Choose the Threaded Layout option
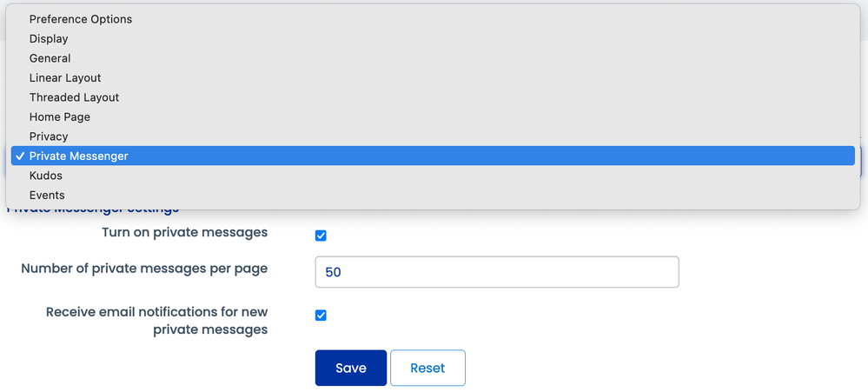Screen dimensions: 868x392 74,97
